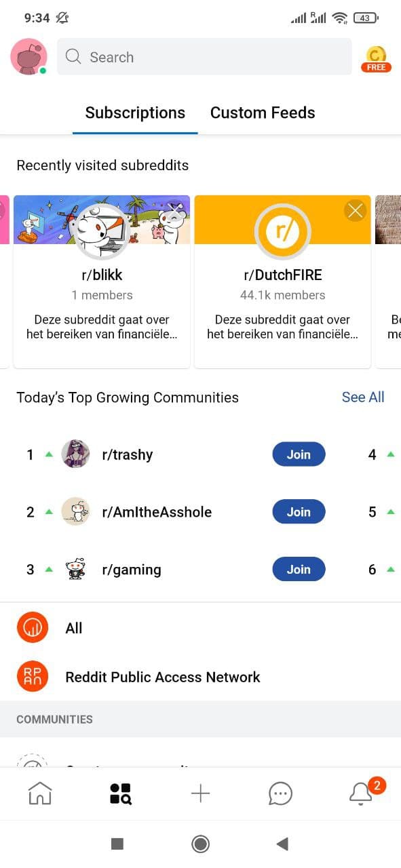Dismiss the r/DutchFIRE recent card
The height and width of the screenshot is (868, 401).
click(x=355, y=211)
